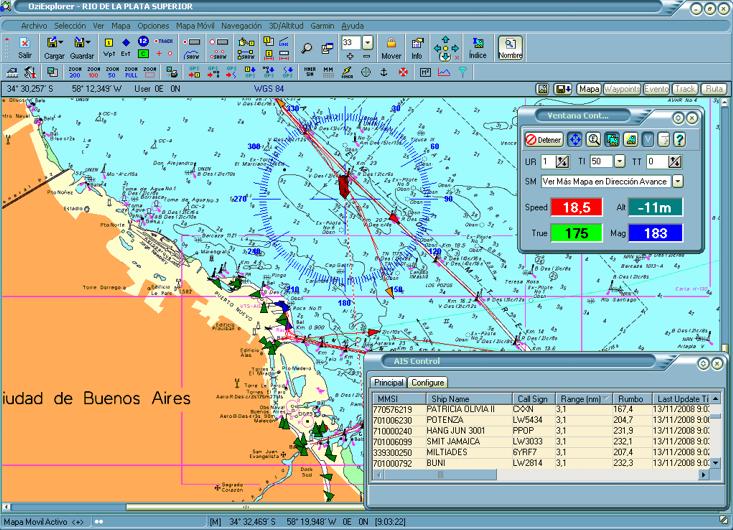The height and width of the screenshot is (530, 733).
Task: Click the yellow landscape map icon in Ventana Control
Action: (631, 139)
